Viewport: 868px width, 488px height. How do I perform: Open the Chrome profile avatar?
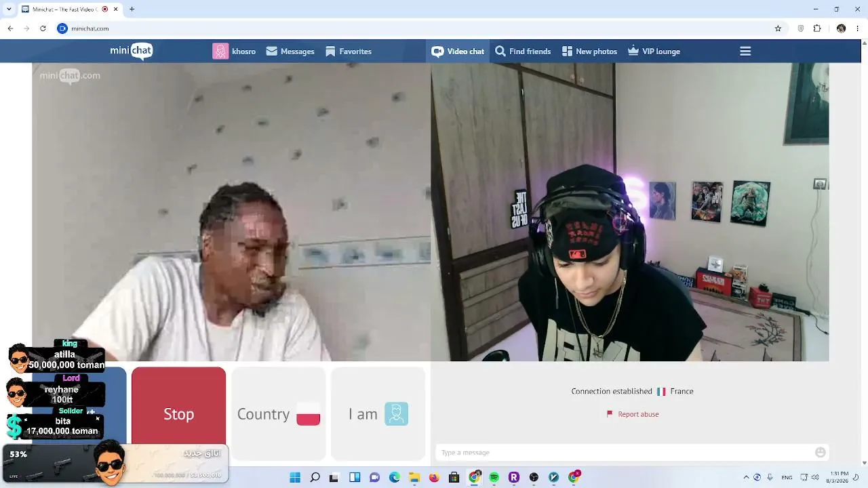click(x=841, y=28)
